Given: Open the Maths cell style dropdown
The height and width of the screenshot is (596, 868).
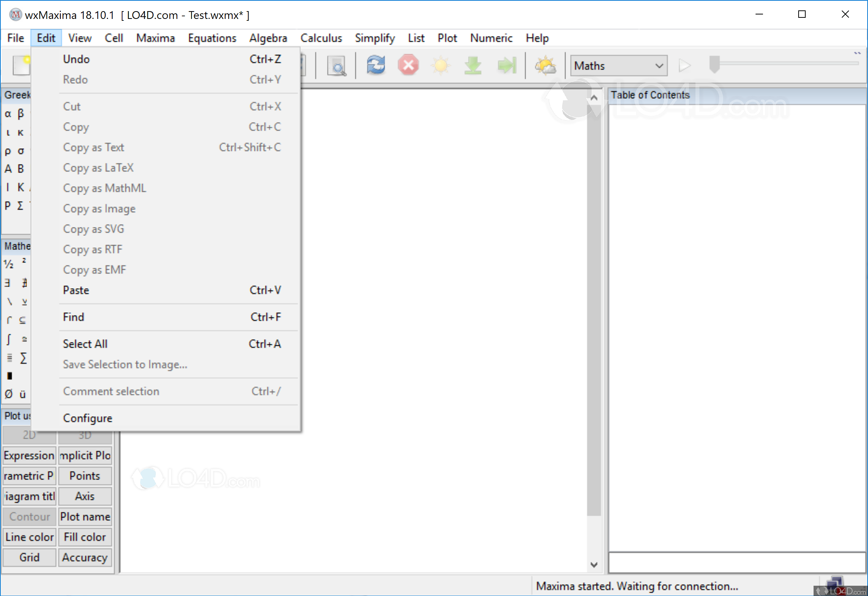Looking at the screenshot, I should pos(618,66).
